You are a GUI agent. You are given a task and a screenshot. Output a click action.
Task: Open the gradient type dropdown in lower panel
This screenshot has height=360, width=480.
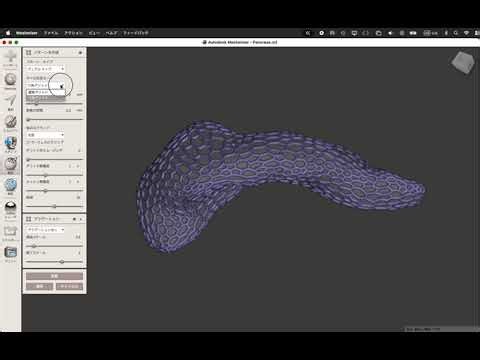click(x=46, y=230)
